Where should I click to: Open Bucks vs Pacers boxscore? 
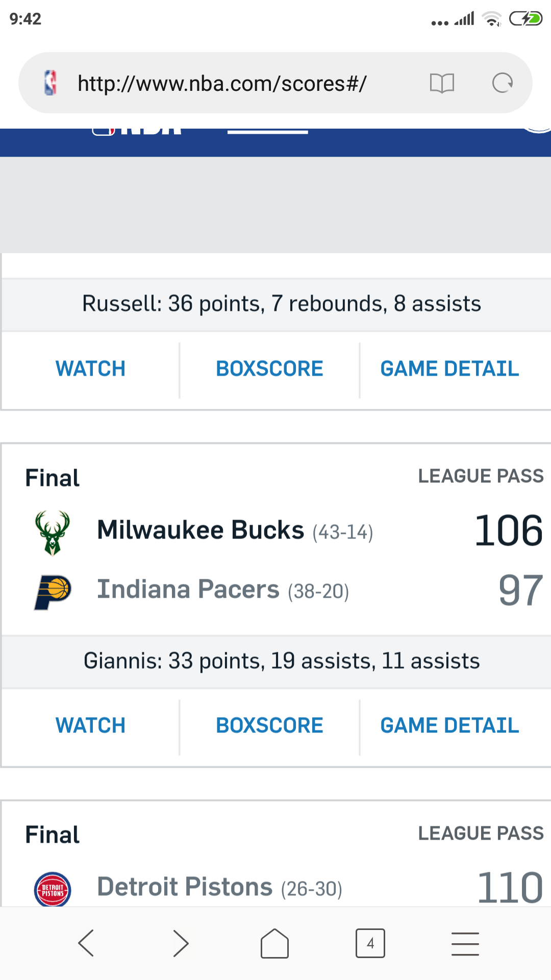(269, 726)
